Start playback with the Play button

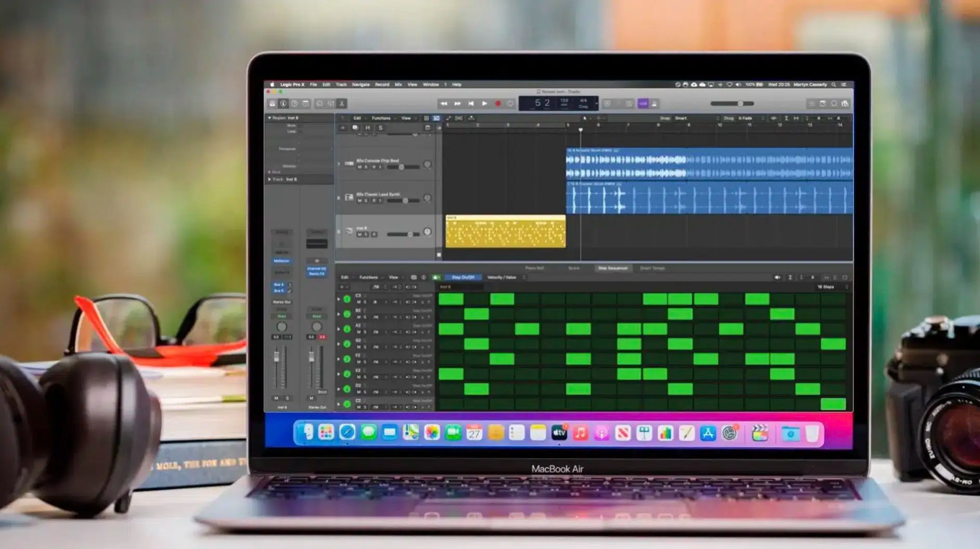click(x=484, y=104)
